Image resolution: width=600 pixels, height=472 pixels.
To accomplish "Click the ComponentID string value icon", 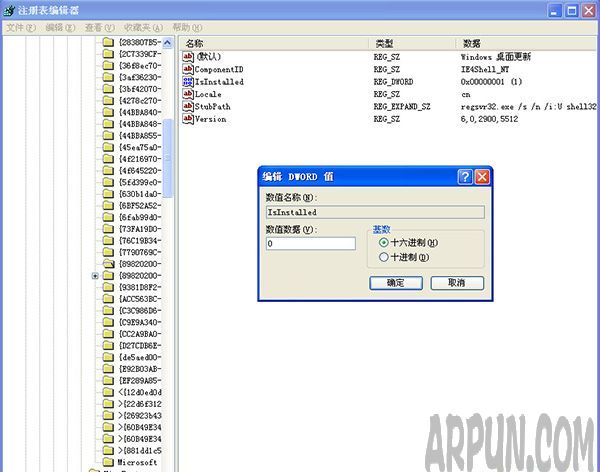I will (188, 69).
